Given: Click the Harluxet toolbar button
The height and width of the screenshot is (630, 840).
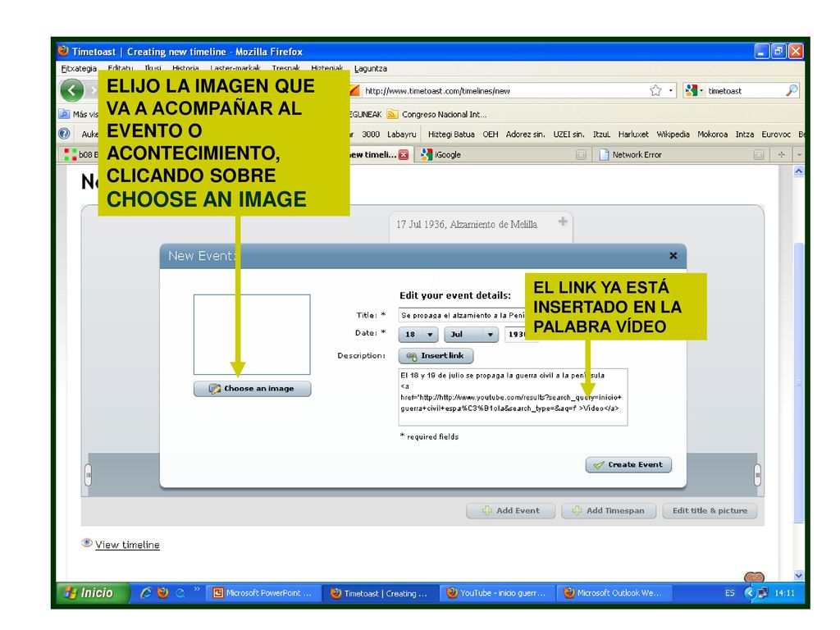Looking at the screenshot, I should [x=633, y=134].
